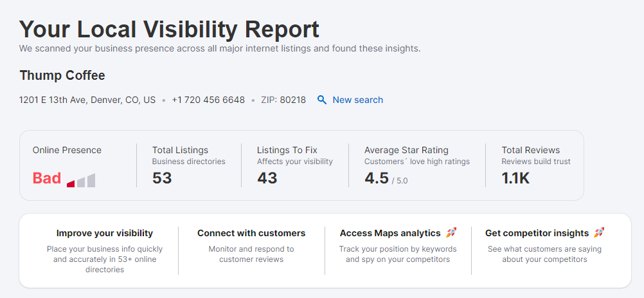644x298 pixels.
Task: Select Get competitor insights heading
Action: point(537,233)
